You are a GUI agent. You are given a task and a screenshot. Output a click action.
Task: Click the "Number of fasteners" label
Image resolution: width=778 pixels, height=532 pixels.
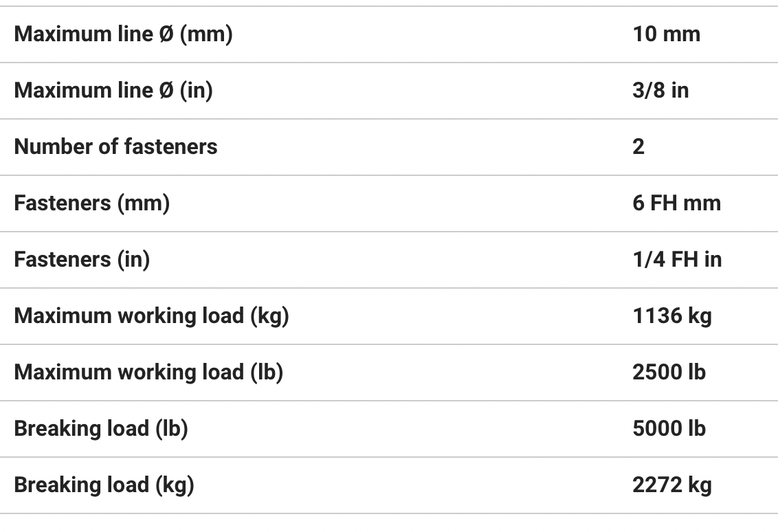pyautogui.click(x=115, y=146)
